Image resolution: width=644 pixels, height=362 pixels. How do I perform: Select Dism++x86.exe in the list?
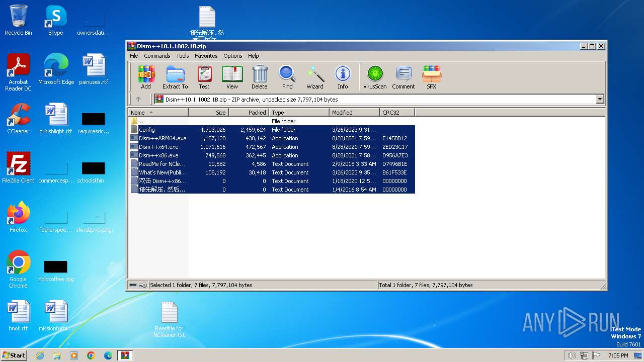point(272,155)
